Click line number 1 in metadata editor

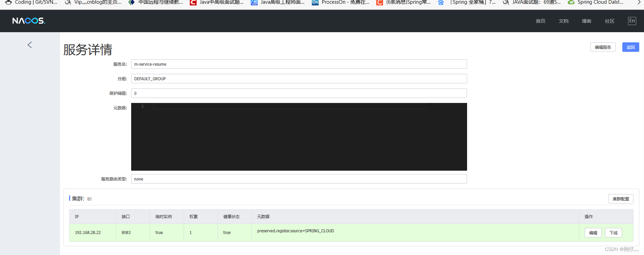143,106
